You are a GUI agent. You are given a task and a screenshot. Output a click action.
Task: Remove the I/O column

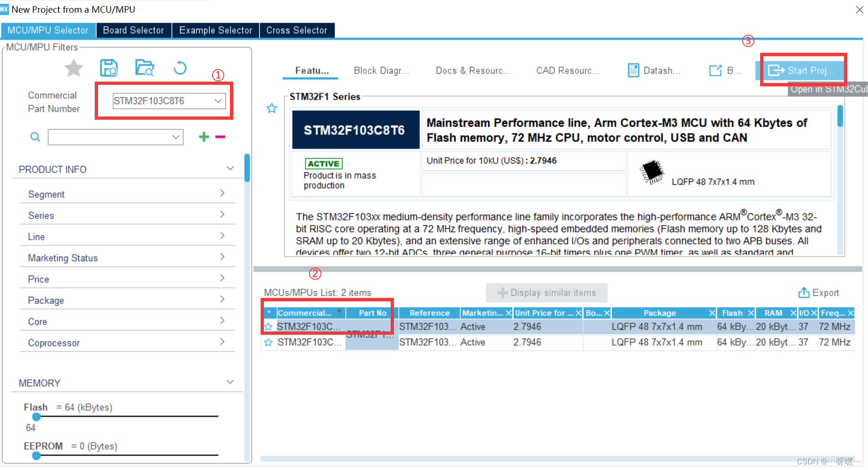click(x=814, y=313)
